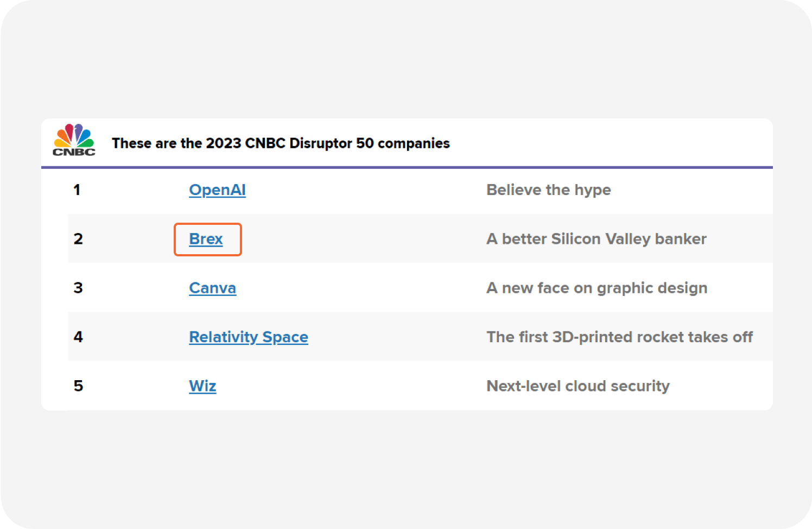
Task: Open the OpenAI company link
Action: point(217,190)
